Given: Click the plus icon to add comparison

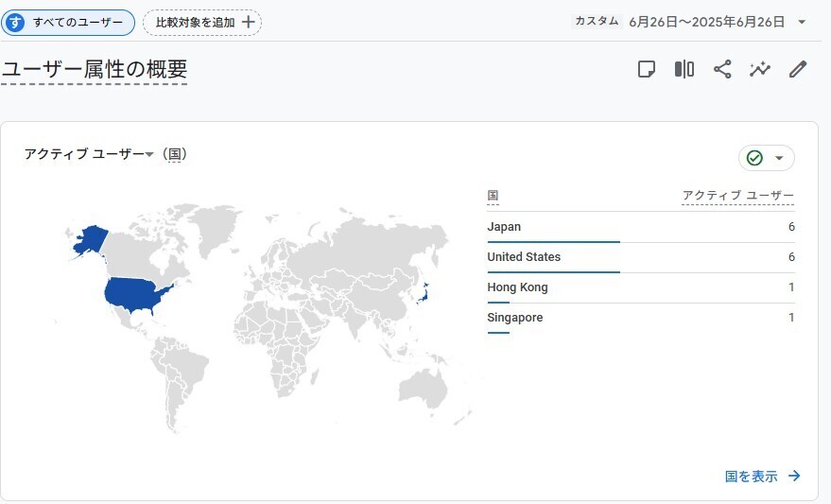Looking at the screenshot, I should pyautogui.click(x=249, y=22).
